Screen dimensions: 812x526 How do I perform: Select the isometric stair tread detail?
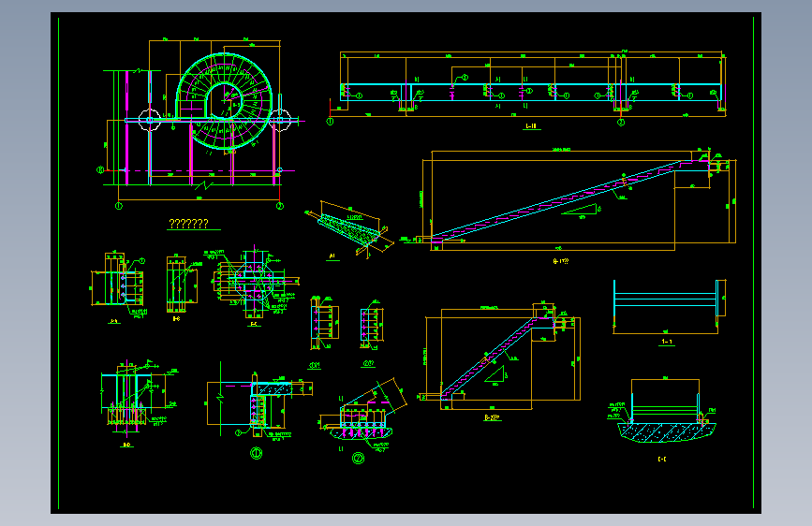click(x=348, y=227)
